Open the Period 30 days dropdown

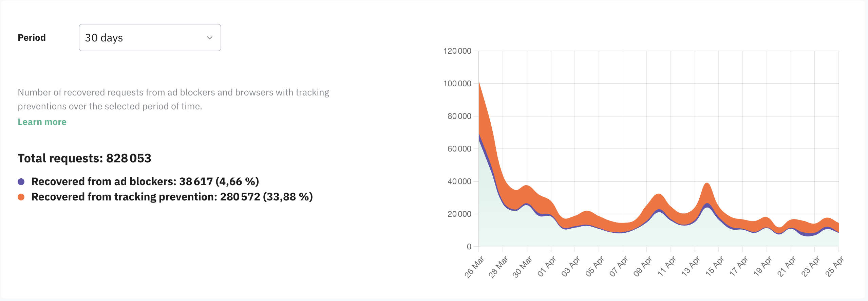coord(149,38)
